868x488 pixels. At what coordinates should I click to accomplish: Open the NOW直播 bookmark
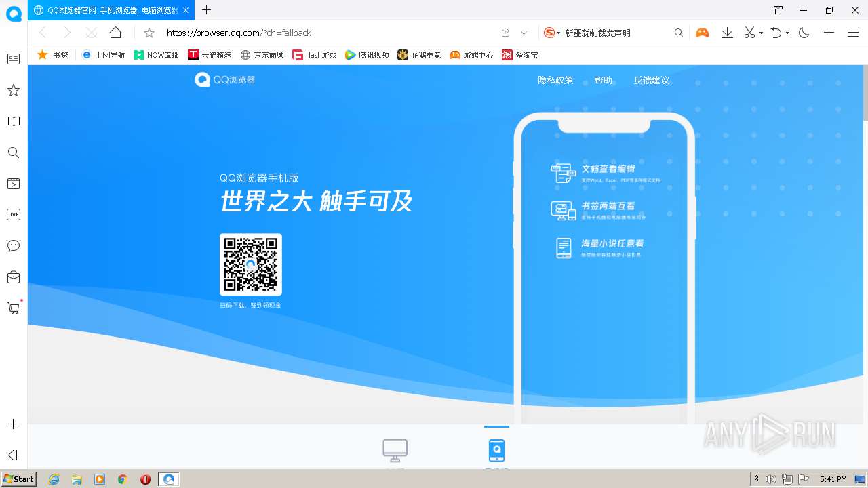point(157,55)
